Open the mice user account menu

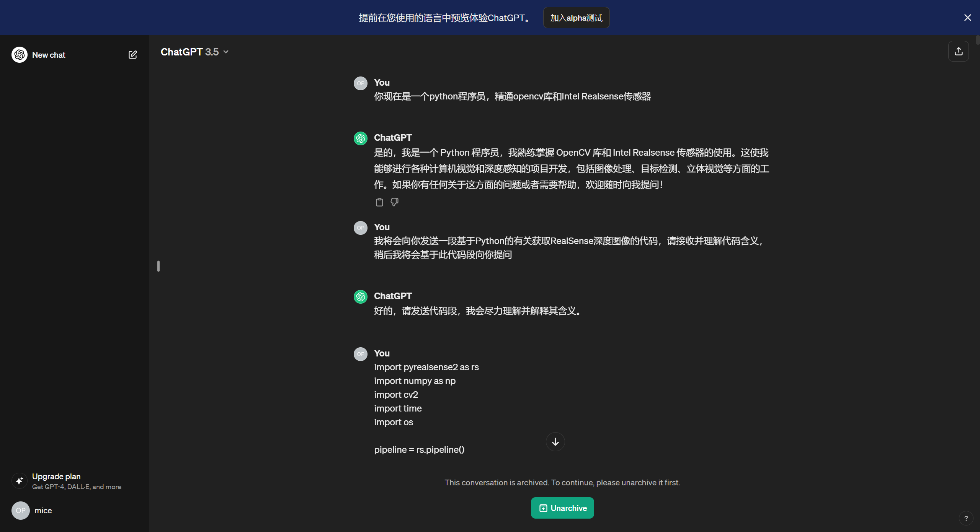(x=43, y=511)
